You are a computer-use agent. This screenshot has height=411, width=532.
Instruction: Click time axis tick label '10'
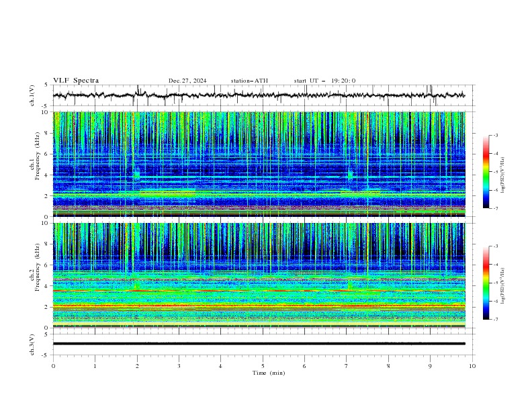(x=472, y=366)
